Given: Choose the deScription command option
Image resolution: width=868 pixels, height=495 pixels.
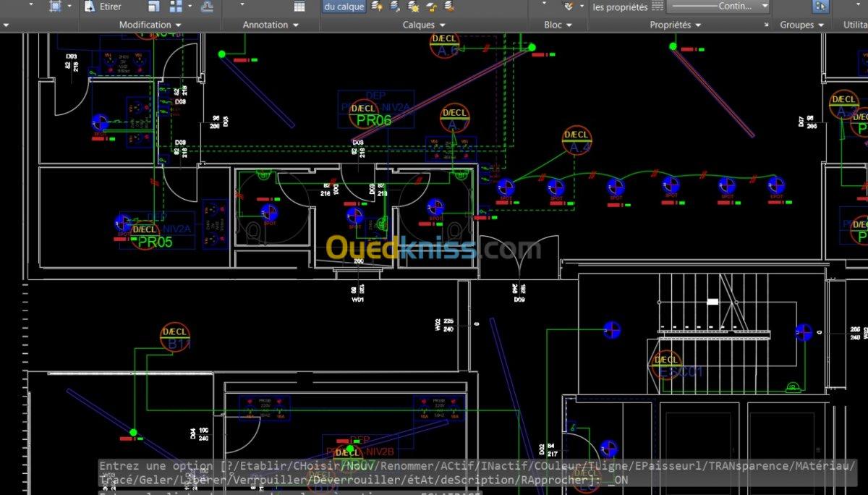Looking at the screenshot, I should (x=477, y=480).
